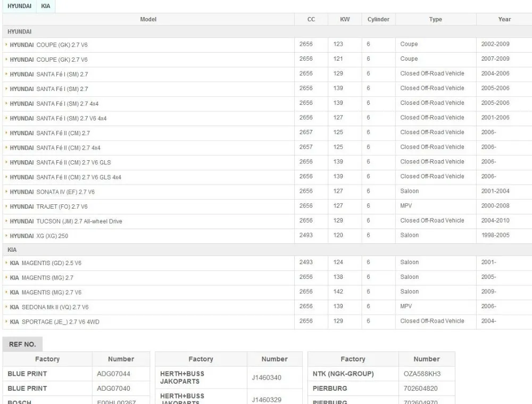Click the arrow bullet beside HYUNDAI TRAJET (FO)
Viewport: 532px width, 404px height.
[x=6, y=206]
